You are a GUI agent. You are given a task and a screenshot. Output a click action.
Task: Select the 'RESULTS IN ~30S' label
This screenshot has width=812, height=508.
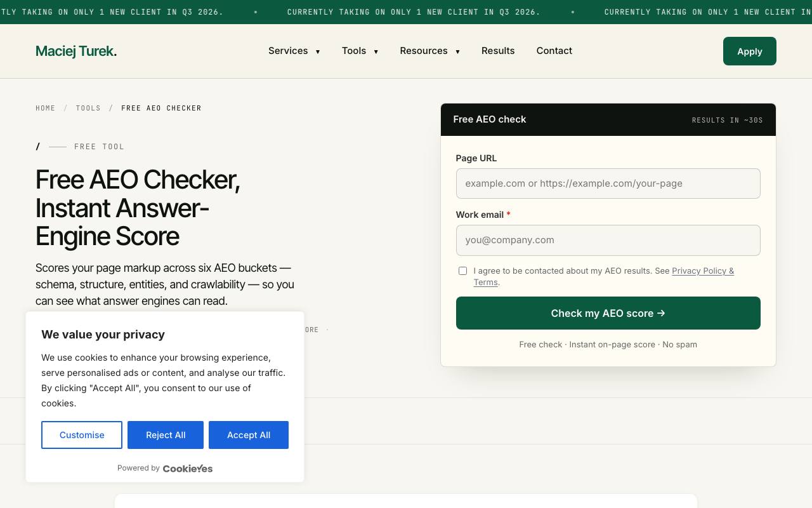(x=728, y=120)
